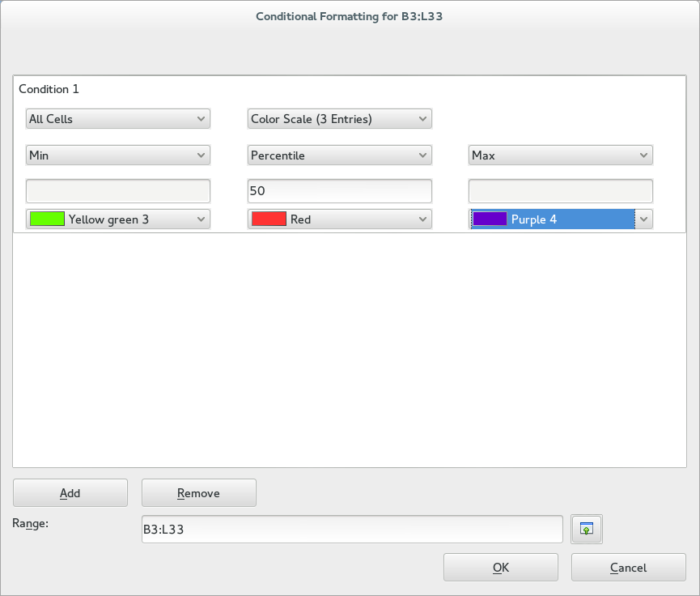
Task: Expand the Min entry type dropdown
Action: 118,155
